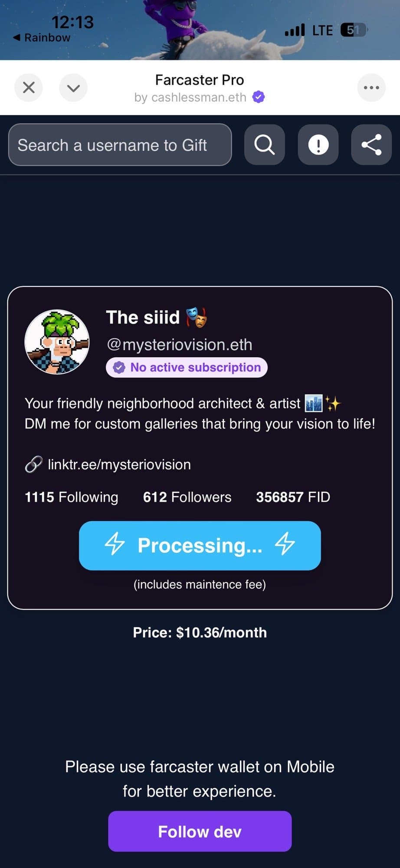Open the three-dot options menu
400x868 pixels.
(371, 88)
